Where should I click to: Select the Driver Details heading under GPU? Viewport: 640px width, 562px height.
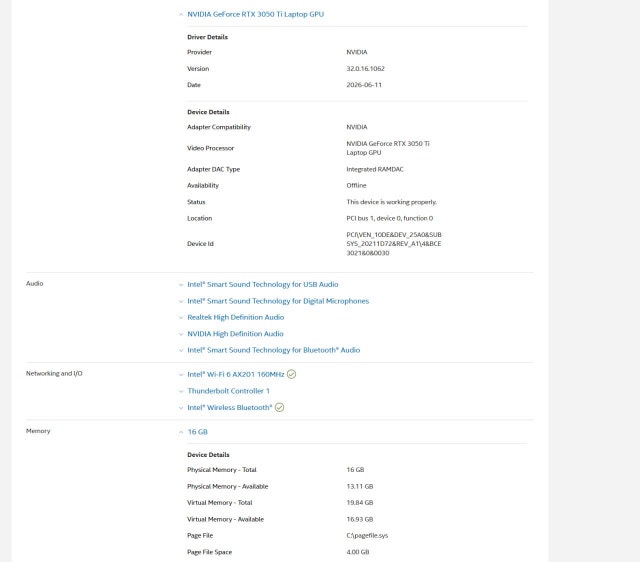tap(207, 37)
